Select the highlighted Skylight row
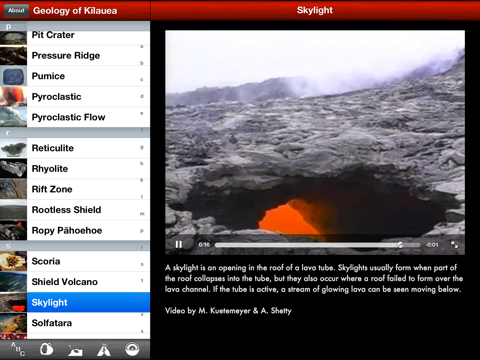 [75, 302]
